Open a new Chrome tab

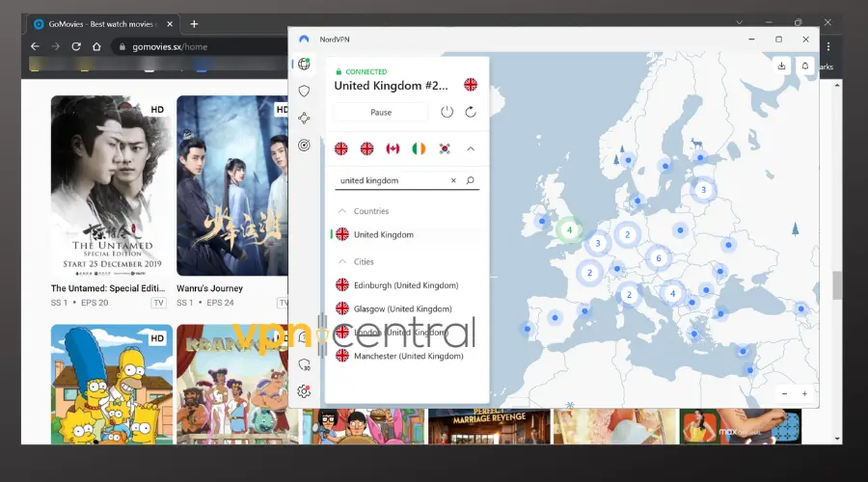coord(194,24)
